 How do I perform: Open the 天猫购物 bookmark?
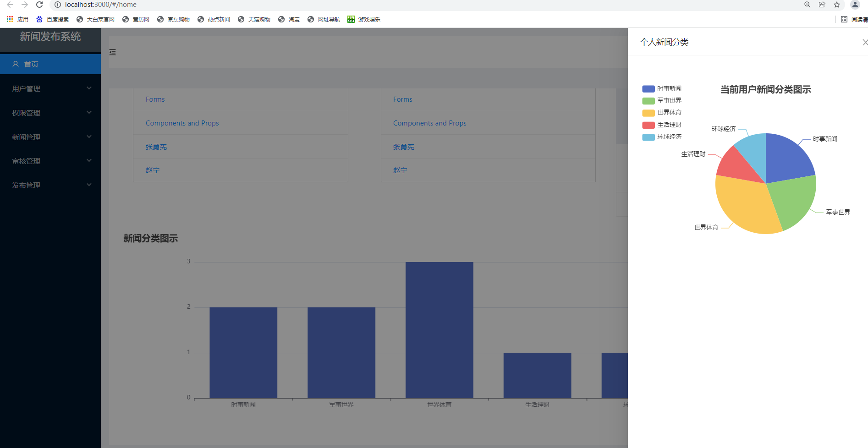[x=254, y=19]
